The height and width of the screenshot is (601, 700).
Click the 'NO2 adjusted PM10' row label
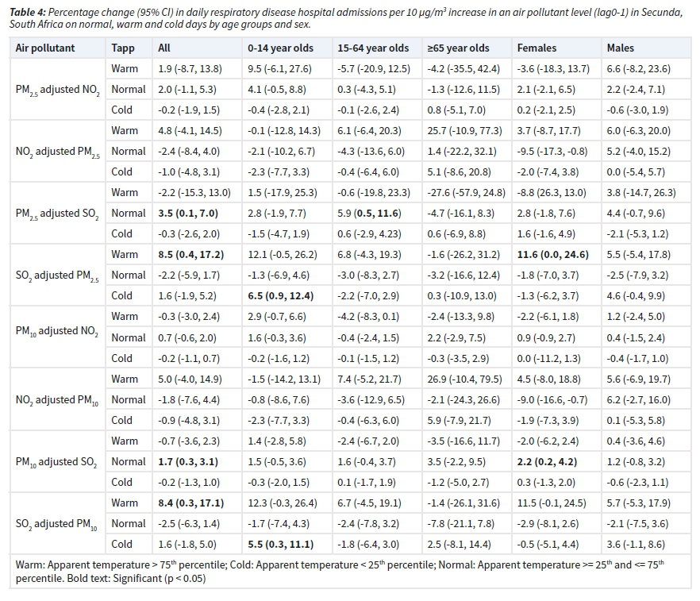[x=58, y=399]
